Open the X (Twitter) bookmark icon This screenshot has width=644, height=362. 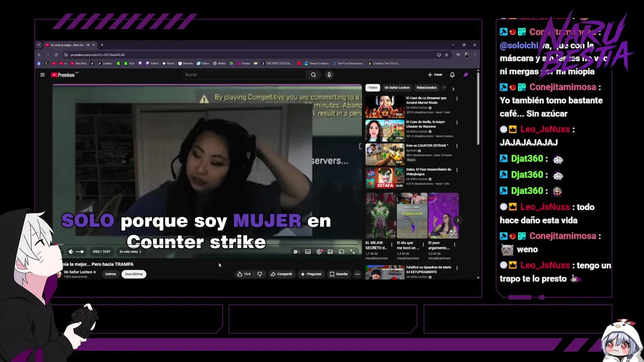click(46, 63)
